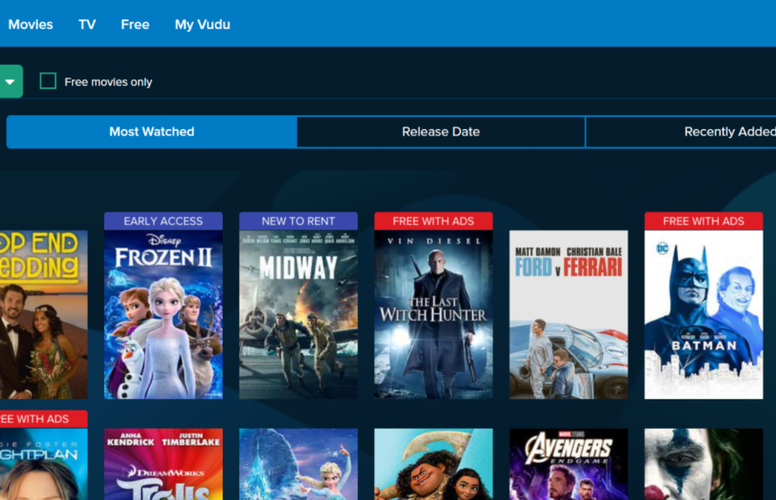Open the Moana movie poster
Viewport: 776px width, 500px height.
coord(434,464)
